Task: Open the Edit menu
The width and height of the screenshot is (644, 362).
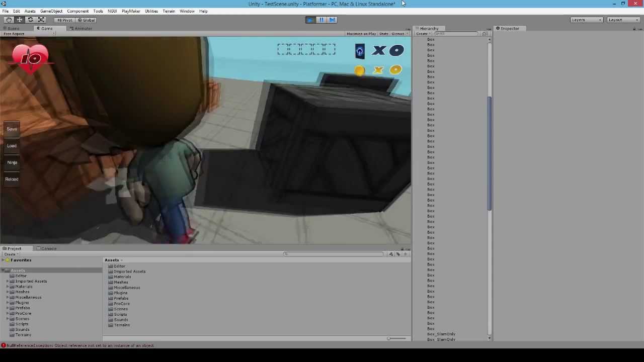Action: pyautogui.click(x=17, y=11)
